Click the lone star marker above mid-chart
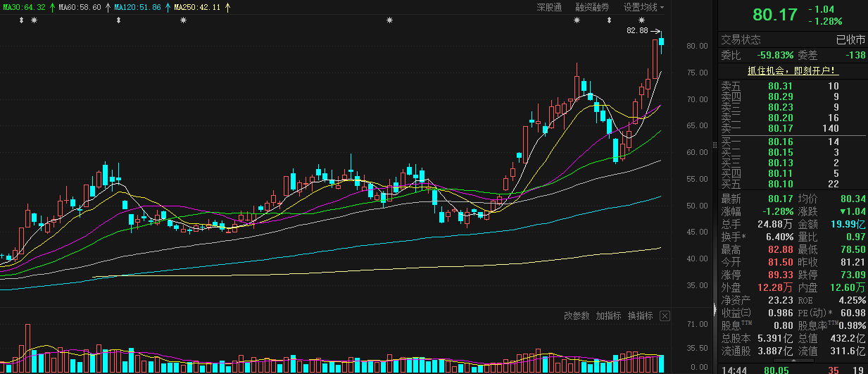 [389, 20]
